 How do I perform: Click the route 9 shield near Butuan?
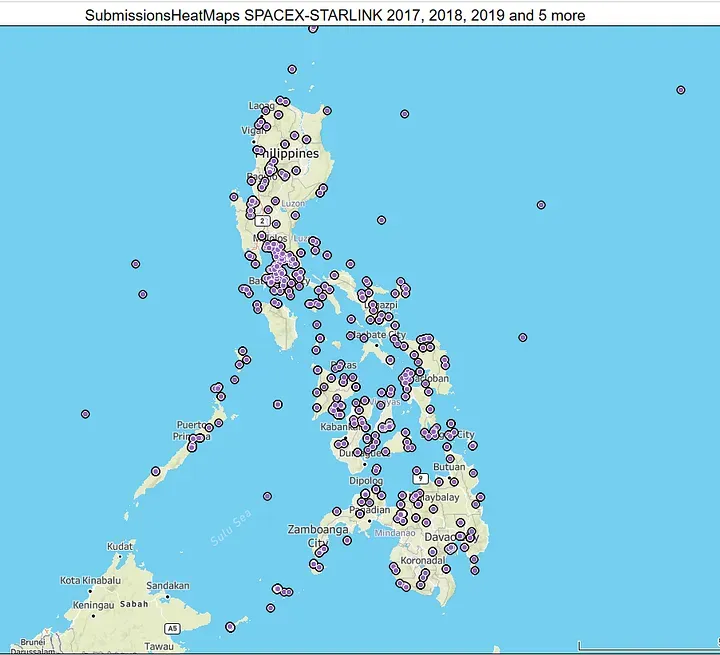click(x=423, y=479)
